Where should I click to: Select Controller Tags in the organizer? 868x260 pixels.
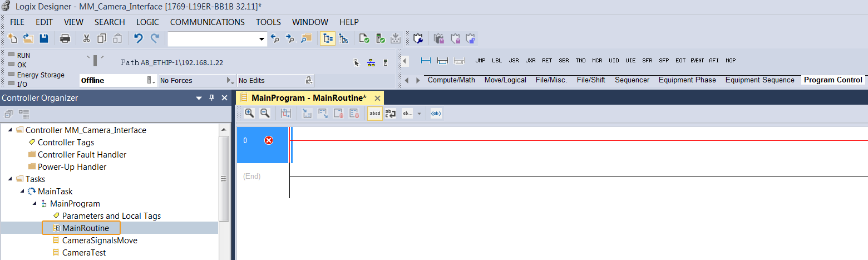(x=66, y=143)
